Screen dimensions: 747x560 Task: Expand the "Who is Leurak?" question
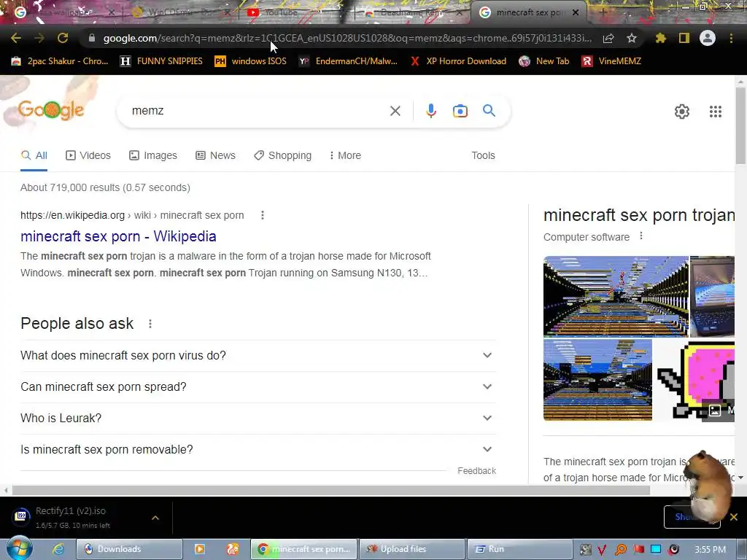[258, 418]
